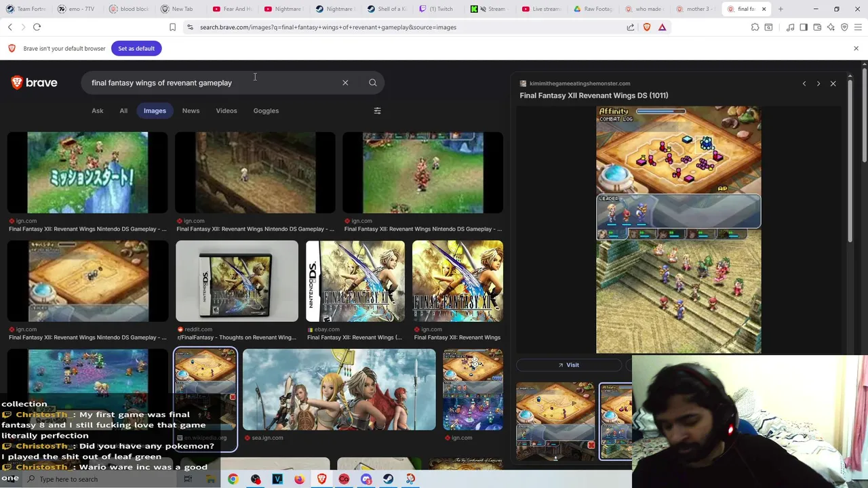Switch to the Live stream tab
This screenshot has width=868, height=488.
pyautogui.click(x=541, y=9)
